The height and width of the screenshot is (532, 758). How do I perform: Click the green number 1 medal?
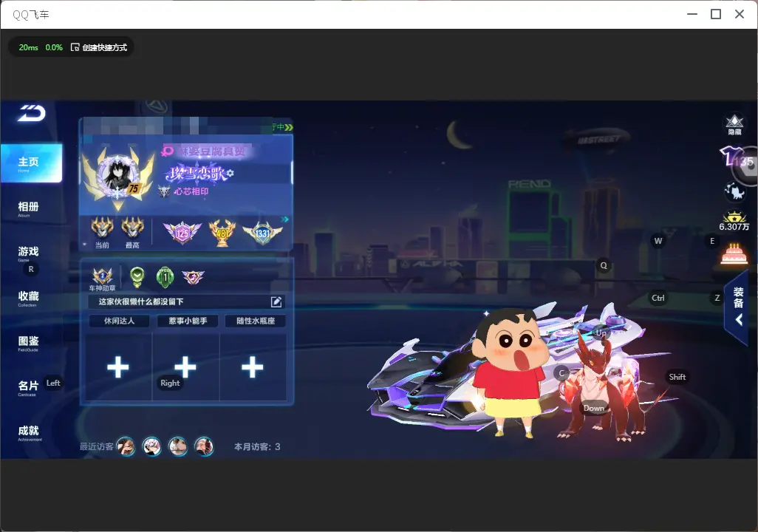tap(165, 277)
